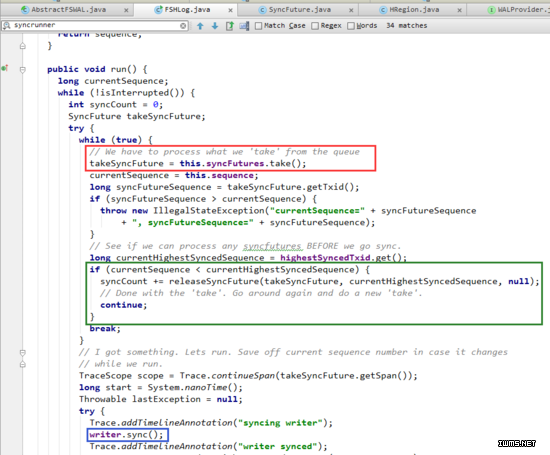
Task: Close the FSHLog.java tab
Action: (230, 11)
